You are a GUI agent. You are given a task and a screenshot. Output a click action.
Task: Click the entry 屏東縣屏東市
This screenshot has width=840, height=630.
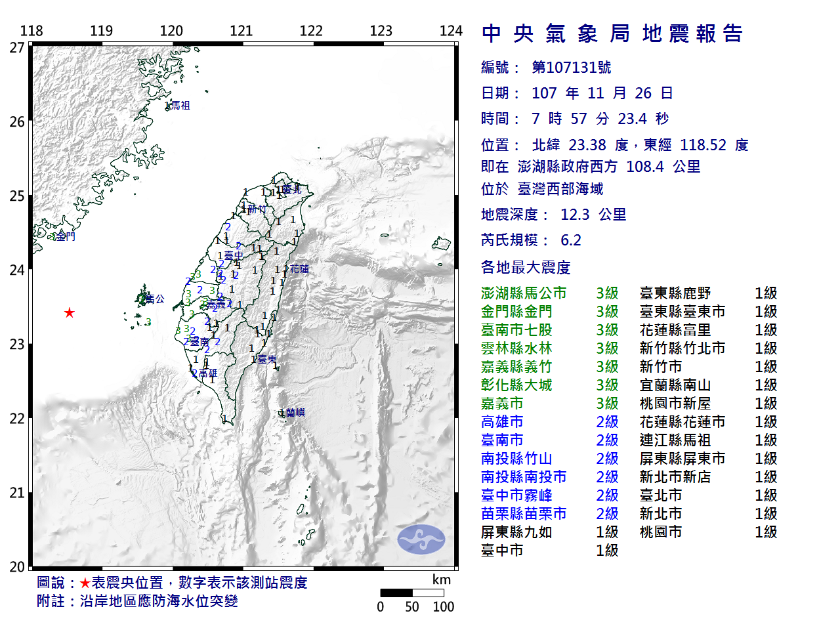pos(682,459)
